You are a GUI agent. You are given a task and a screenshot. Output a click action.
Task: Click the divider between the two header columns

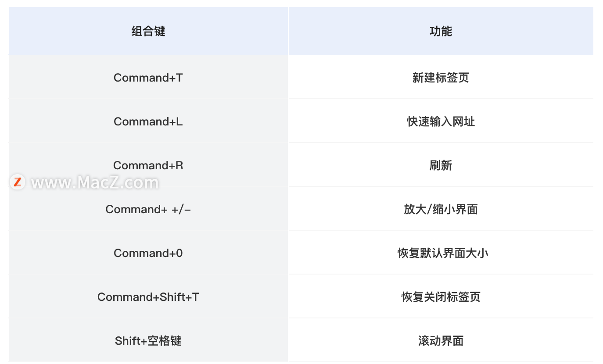288,32
